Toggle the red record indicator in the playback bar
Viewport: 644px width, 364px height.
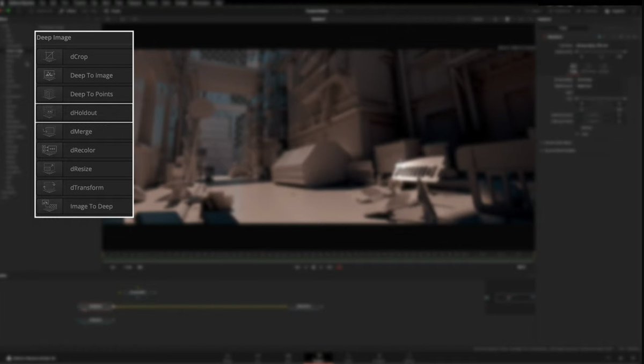point(339,266)
